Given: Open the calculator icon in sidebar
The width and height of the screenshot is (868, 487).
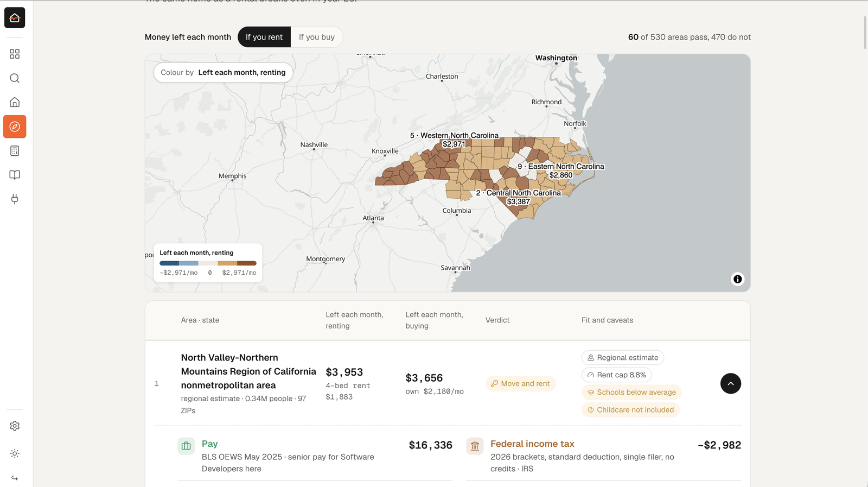Looking at the screenshot, I should coord(15,150).
